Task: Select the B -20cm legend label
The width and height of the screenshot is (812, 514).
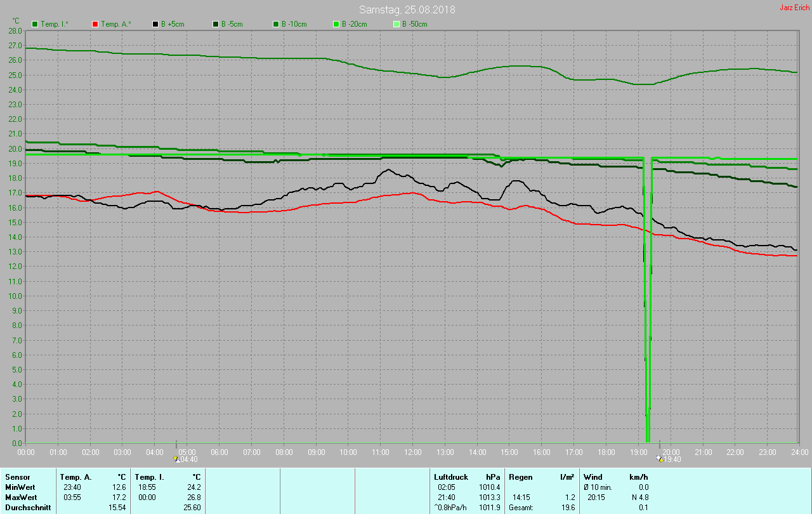Action: [354, 24]
